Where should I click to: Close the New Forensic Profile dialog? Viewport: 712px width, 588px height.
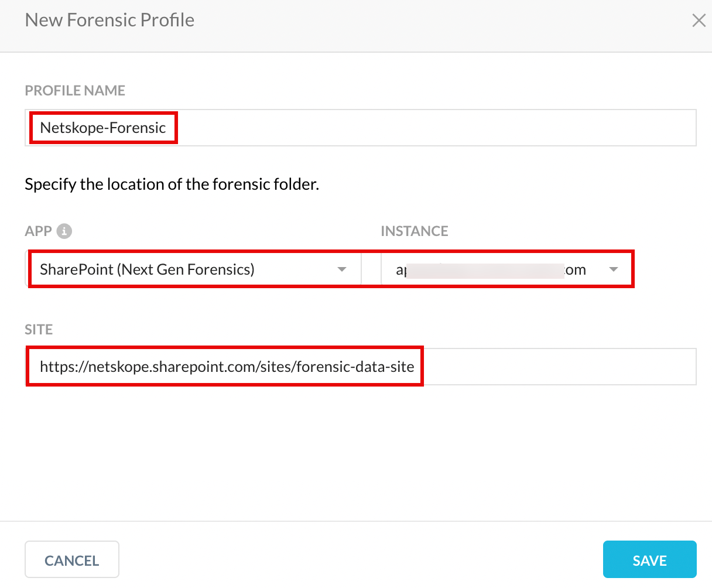click(x=699, y=20)
